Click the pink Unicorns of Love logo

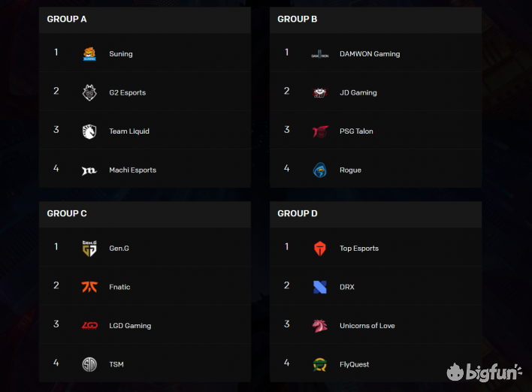click(x=320, y=326)
